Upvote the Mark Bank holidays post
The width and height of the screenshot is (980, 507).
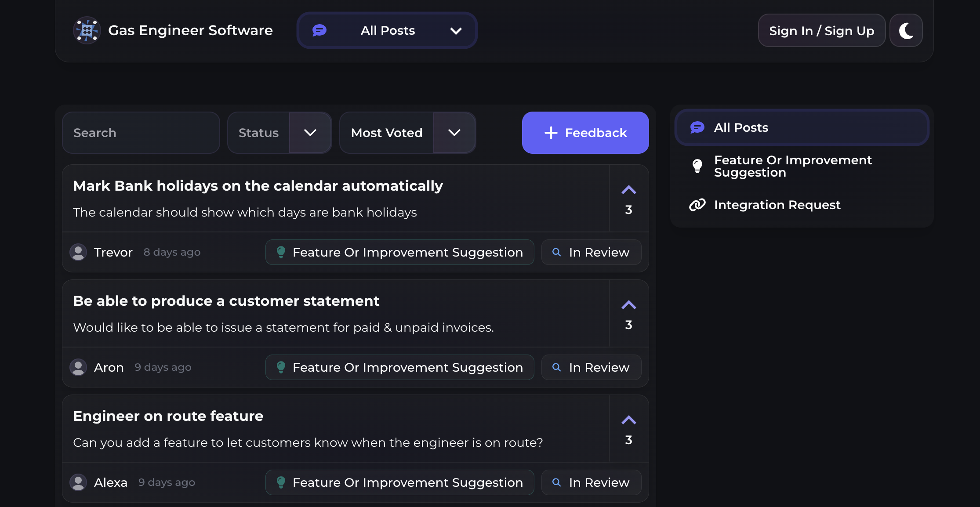pyautogui.click(x=628, y=190)
